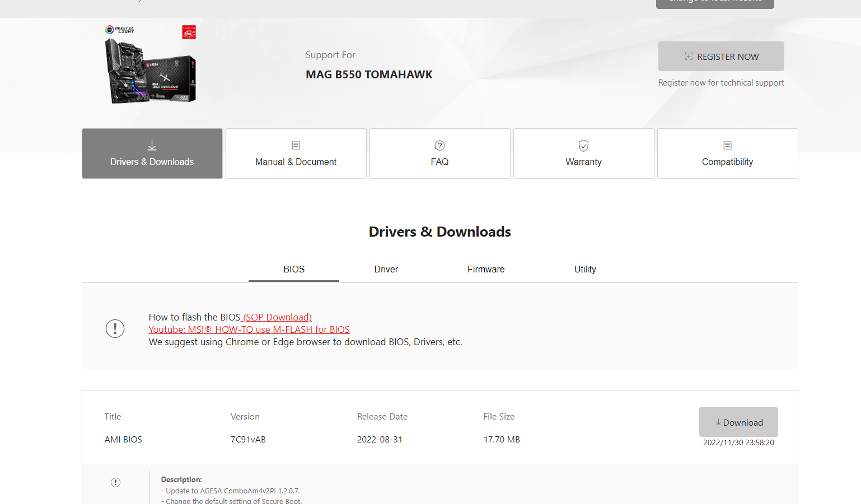The width and height of the screenshot is (861, 504).
Task: Open the Drivers & Downloads section tab
Action: 152,154
